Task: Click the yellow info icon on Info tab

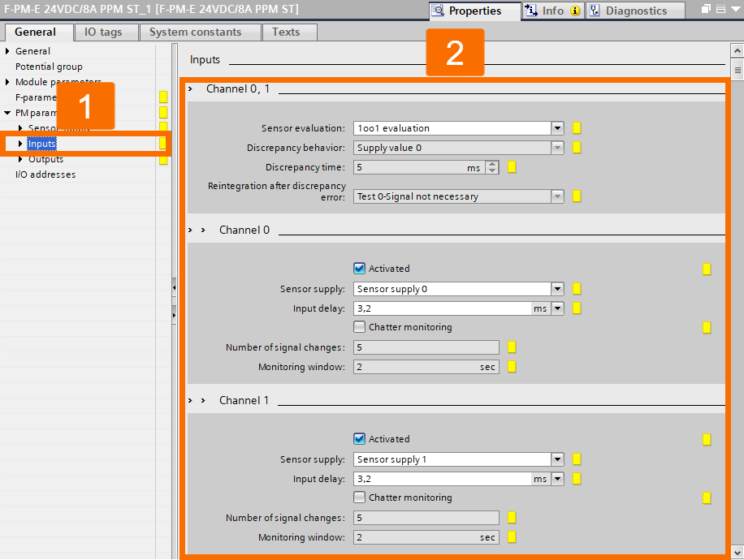Action: 574,11
